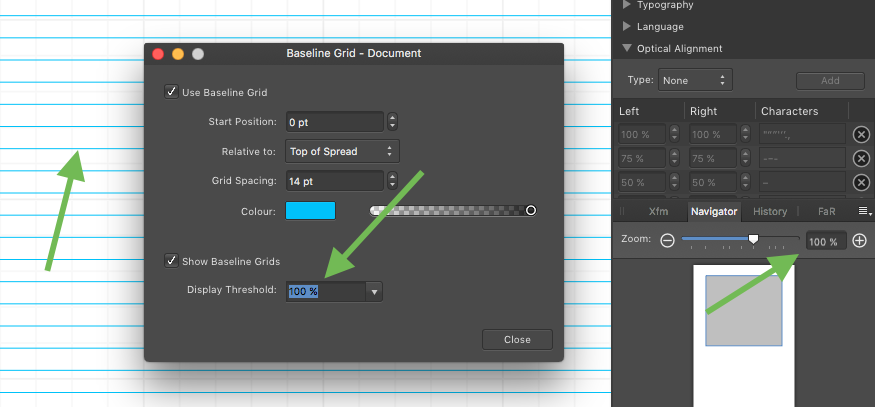Click the Navigator zoom slider handle

pyautogui.click(x=753, y=239)
